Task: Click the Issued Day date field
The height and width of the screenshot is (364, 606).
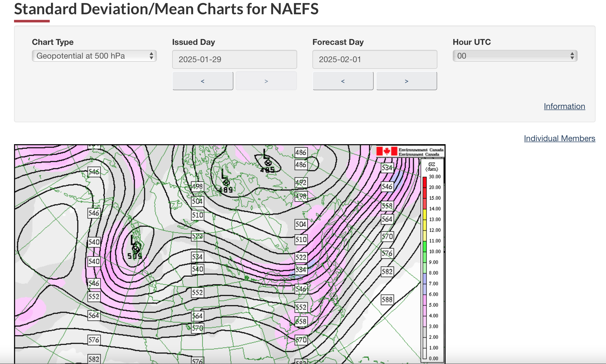Action: (234, 59)
